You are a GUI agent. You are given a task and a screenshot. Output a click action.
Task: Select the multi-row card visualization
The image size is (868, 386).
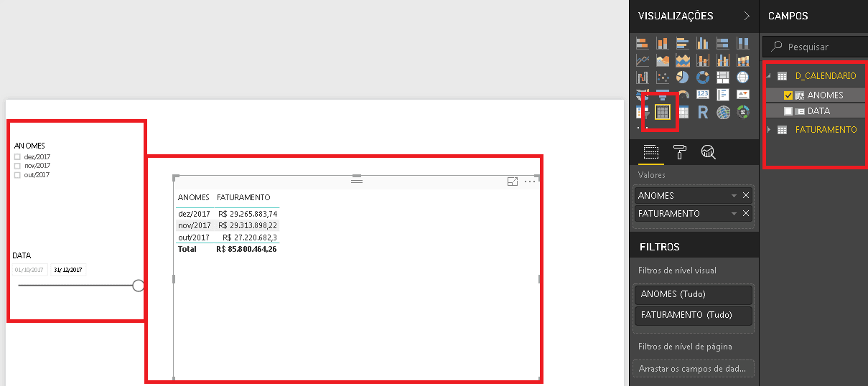click(723, 94)
